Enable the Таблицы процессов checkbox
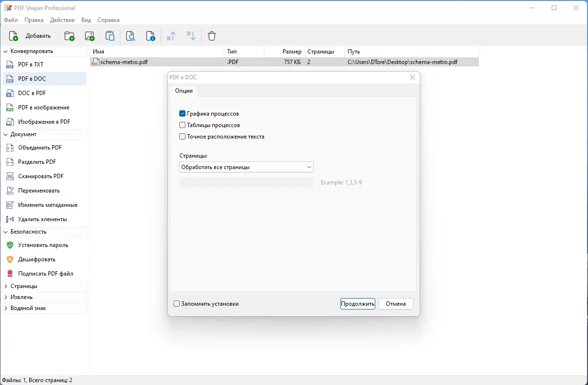The image size is (588, 385). (182, 125)
